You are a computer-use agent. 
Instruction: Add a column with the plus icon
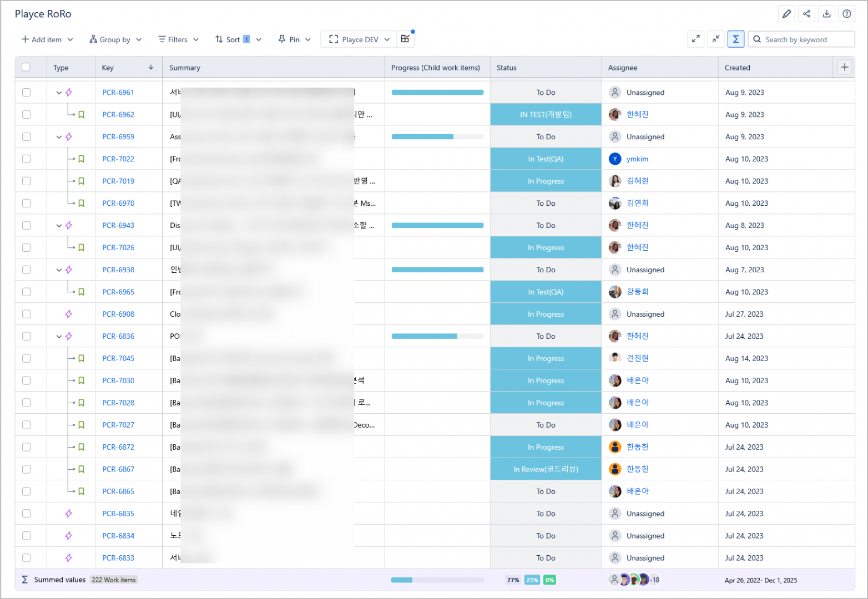(844, 67)
